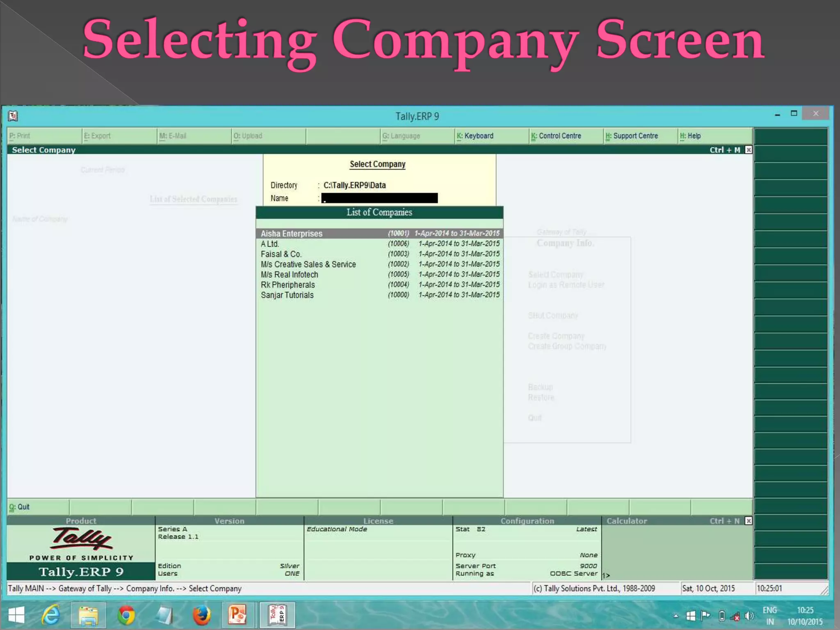
Task: Launch Google Chrome from taskbar
Action: click(126, 615)
